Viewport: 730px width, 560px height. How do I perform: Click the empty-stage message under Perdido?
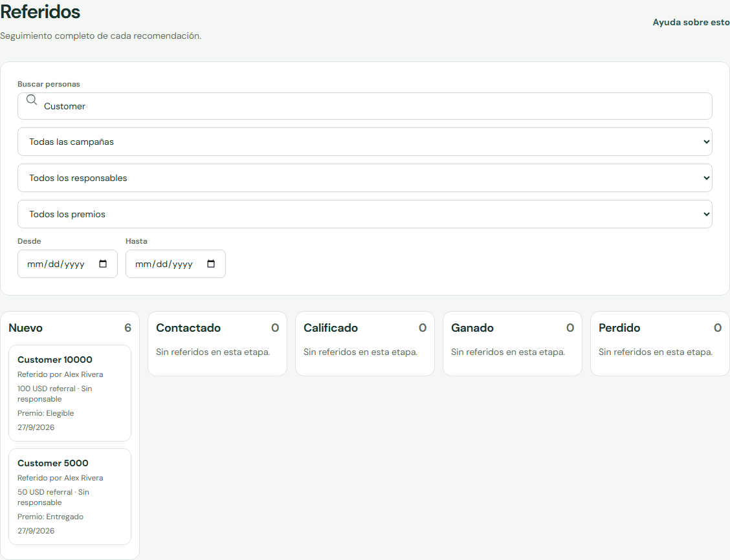(656, 352)
